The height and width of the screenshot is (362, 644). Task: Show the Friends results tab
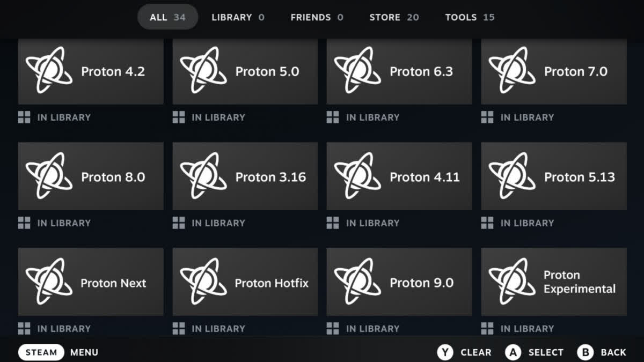click(x=317, y=17)
